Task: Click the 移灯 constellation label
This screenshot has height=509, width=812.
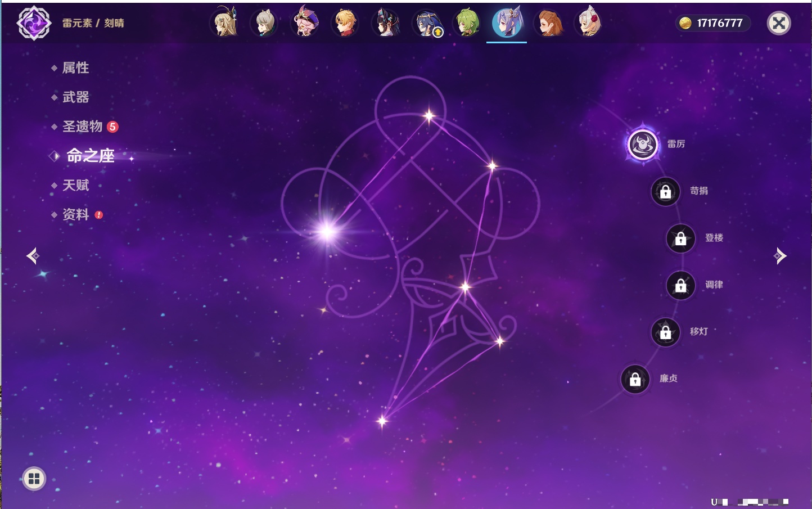Action: (x=699, y=331)
